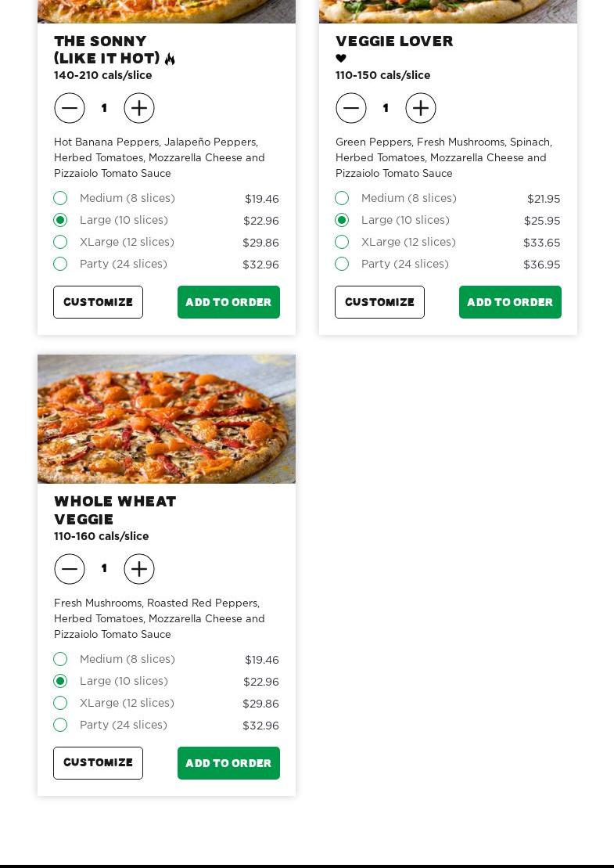Select Medium size for The Sonny
Viewport: 614px width, 868px height.
[60, 198]
